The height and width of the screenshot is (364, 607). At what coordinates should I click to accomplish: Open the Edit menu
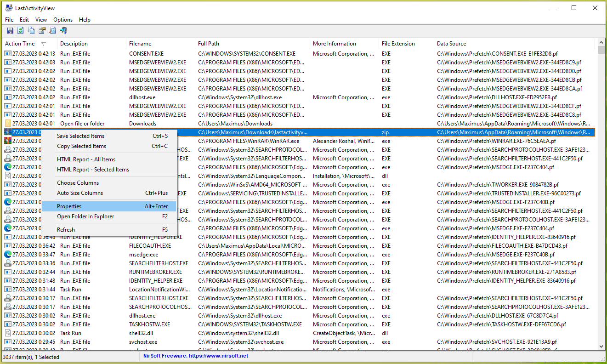click(x=24, y=20)
